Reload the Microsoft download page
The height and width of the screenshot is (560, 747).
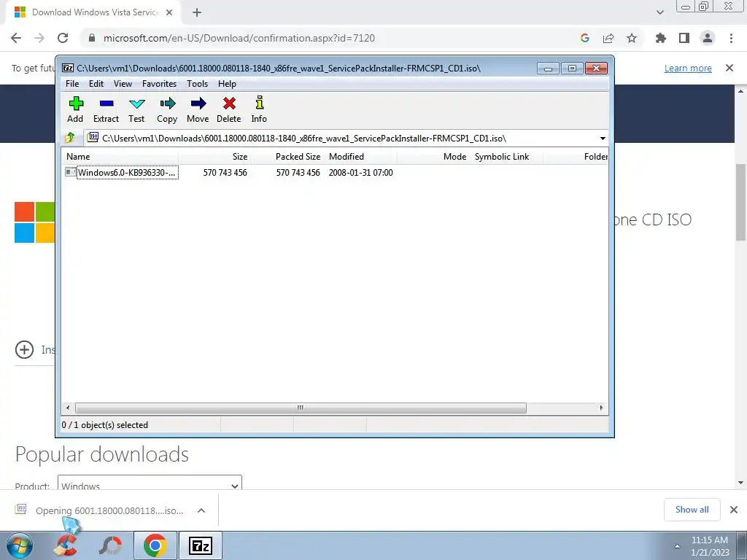coord(63,38)
